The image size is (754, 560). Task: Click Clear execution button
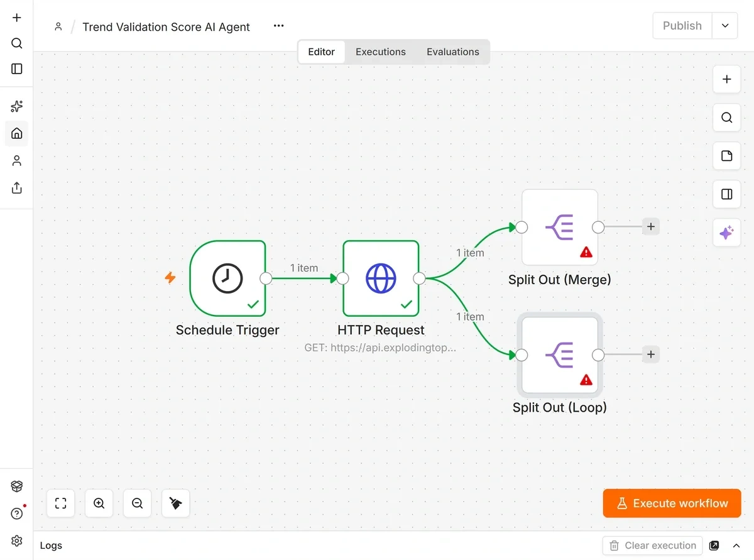pyautogui.click(x=652, y=546)
